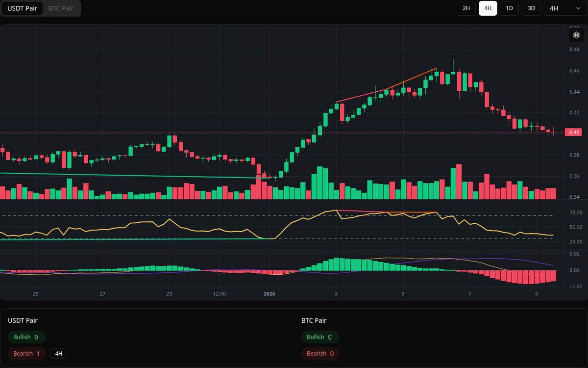
Task: Click the BTC Pair summary heading
Action: (x=314, y=320)
